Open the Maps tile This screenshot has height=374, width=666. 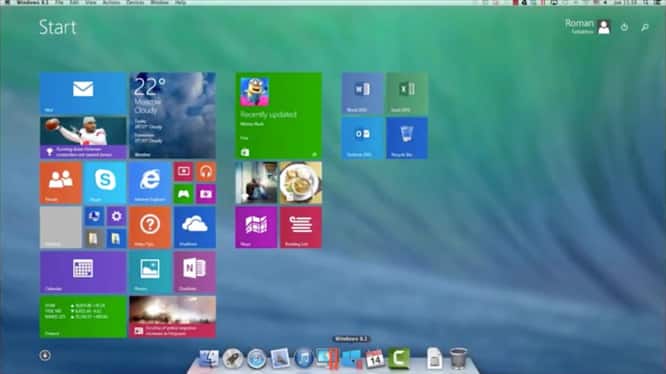point(256,227)
